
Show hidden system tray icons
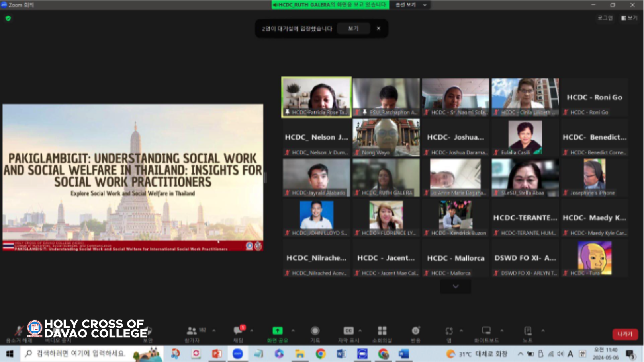coord(521,354)
